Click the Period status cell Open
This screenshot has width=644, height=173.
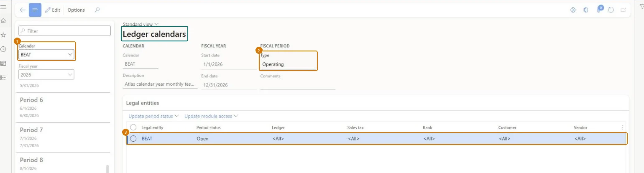(202, 139)
